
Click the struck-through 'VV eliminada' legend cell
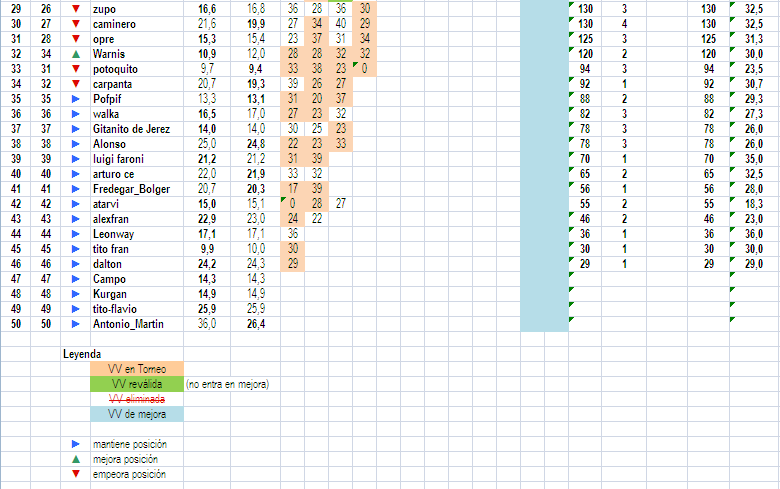coord(137,399)
